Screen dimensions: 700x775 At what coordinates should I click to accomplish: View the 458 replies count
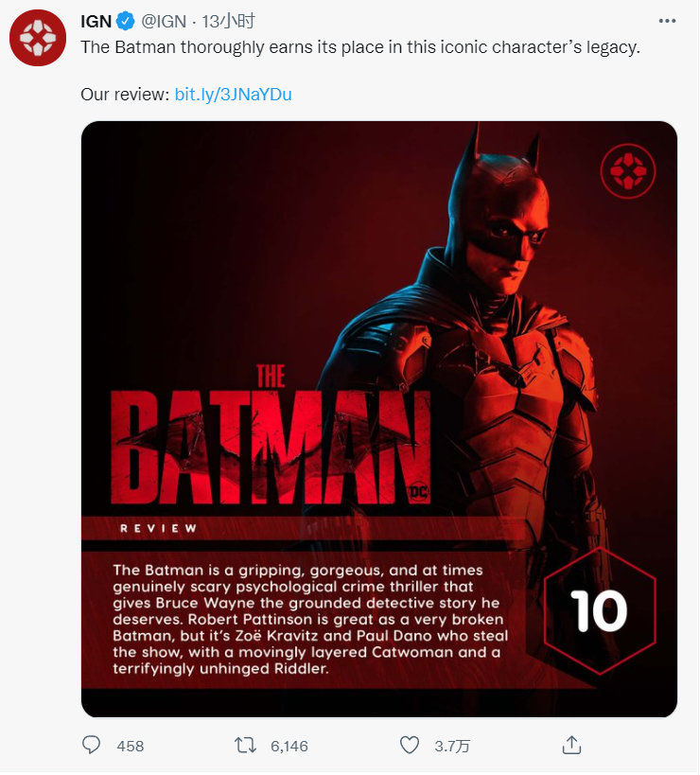tap(131, 746)
